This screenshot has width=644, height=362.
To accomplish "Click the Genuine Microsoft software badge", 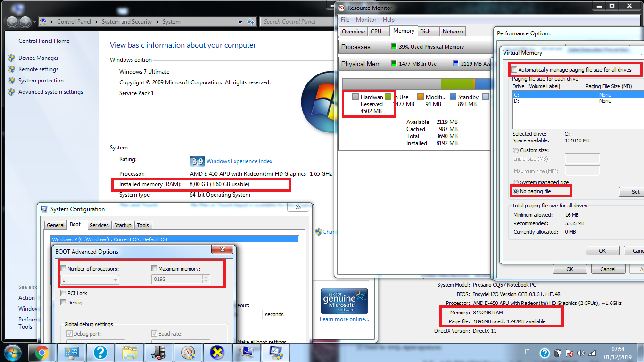I will click(344, 302).
